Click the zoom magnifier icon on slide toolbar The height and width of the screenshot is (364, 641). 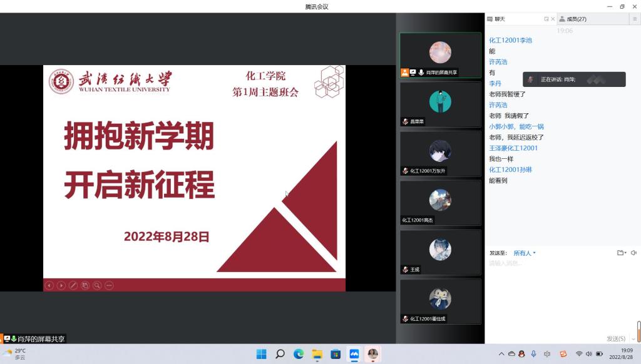(x=97, y=285)
